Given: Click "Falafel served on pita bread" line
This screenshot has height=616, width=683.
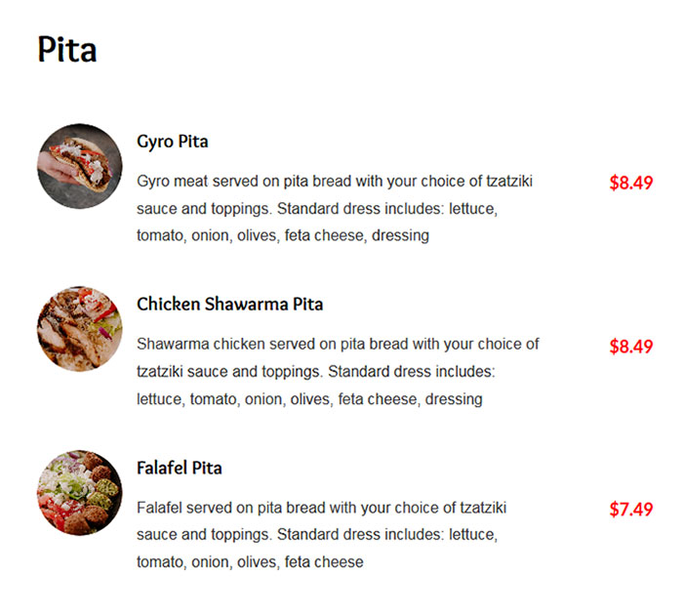Looking at the screenshot, I should click(321, 508).
